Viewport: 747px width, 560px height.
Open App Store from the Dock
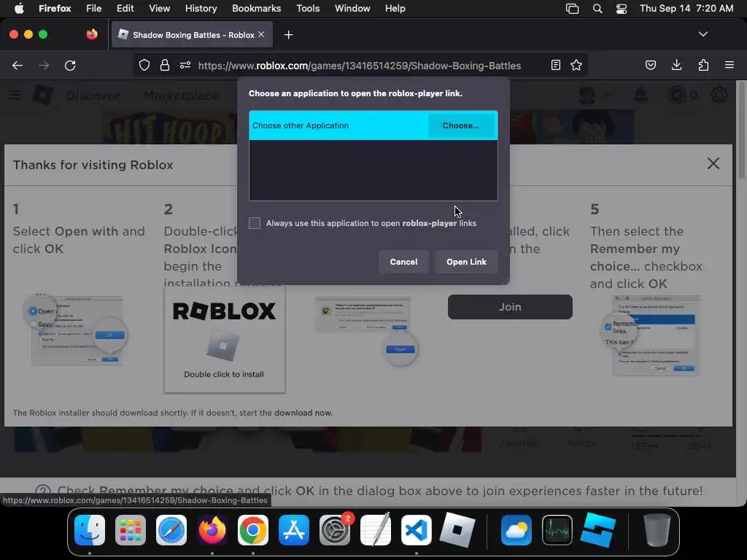(294, 530)
